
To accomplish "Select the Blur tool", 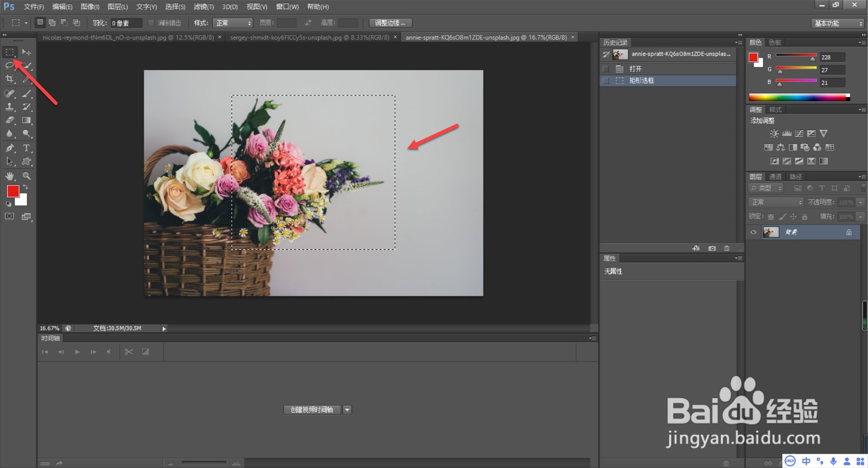I will coord(10,134).
